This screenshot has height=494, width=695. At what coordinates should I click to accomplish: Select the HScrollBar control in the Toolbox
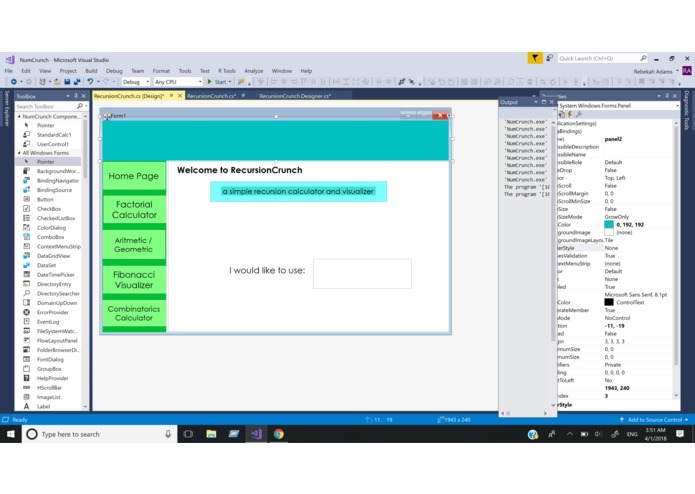49,388
